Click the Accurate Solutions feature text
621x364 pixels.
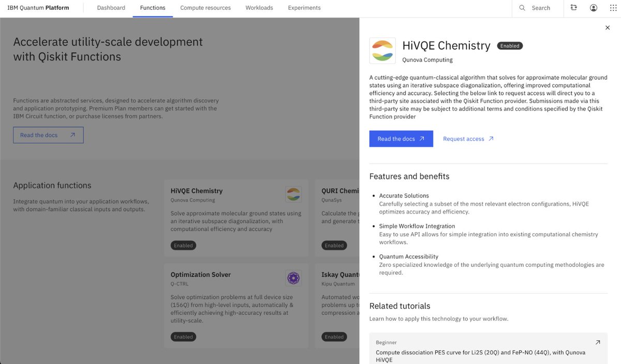(404, 196)
